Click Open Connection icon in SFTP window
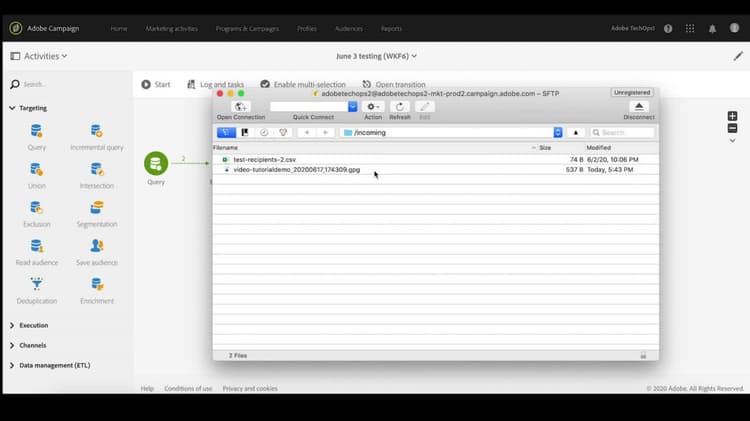The image size is (750, 421). (x=241, y=107)
